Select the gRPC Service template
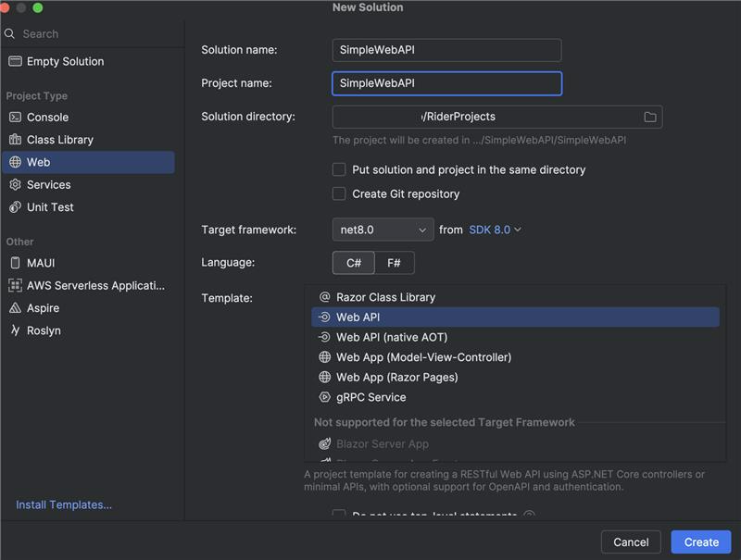741x560 pixels. click(x=370, y=397)
